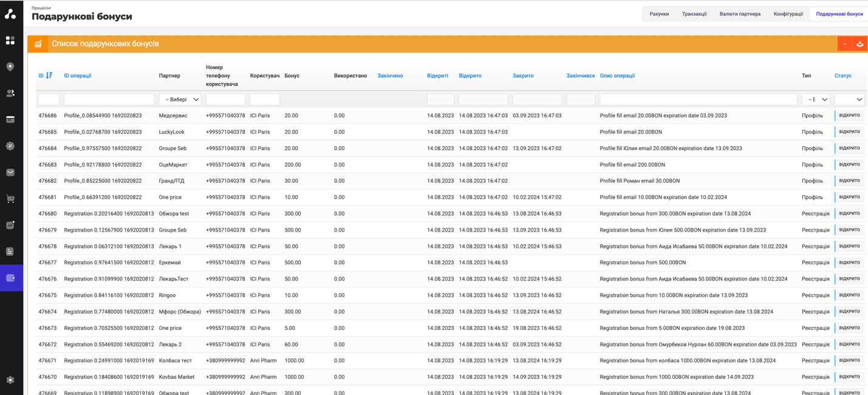Open the credit card sidebar icon

[x=10, y=120]
